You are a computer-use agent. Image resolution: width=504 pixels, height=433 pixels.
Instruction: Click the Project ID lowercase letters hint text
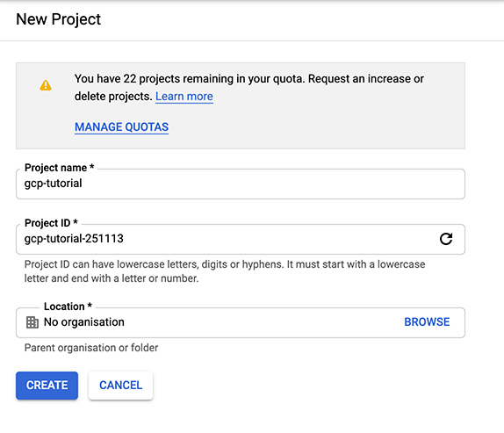pos(225,271)
